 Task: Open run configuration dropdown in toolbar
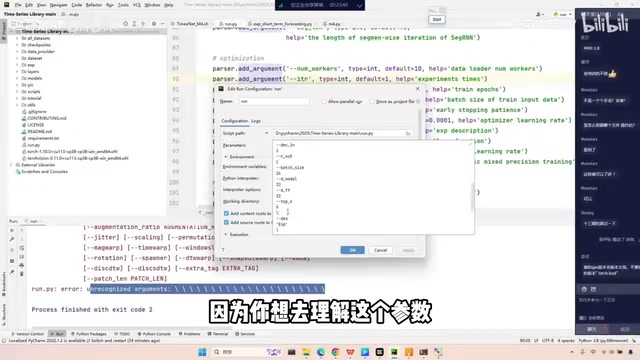click(x=563, y=14)
